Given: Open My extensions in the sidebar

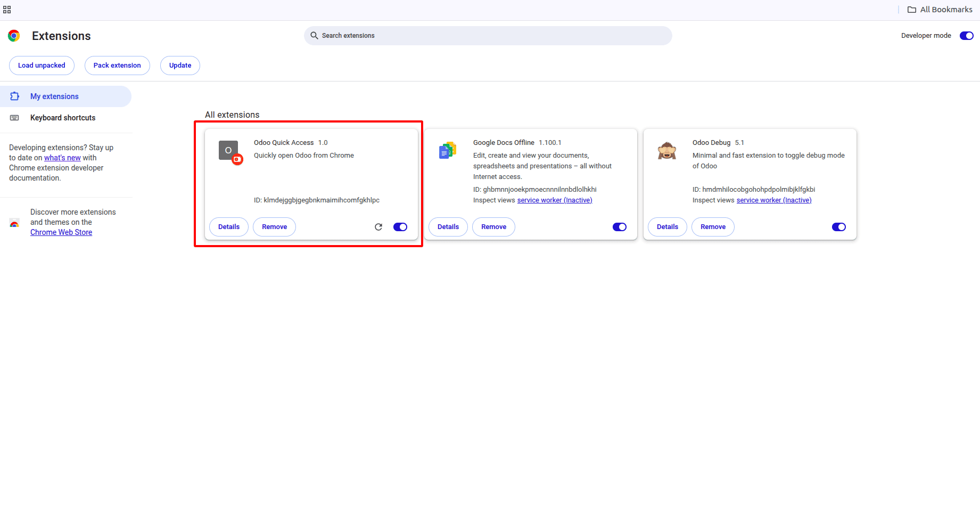Looking at the screenshot, I should tap(54, 96).
